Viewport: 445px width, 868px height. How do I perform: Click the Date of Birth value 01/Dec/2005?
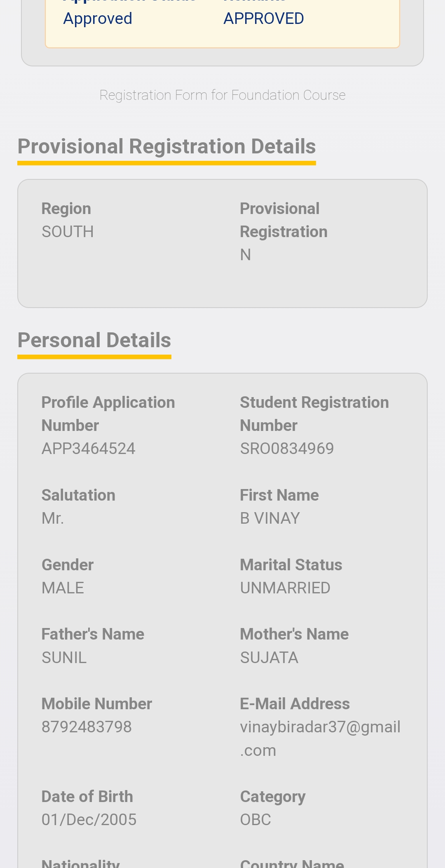coord(89,819)
